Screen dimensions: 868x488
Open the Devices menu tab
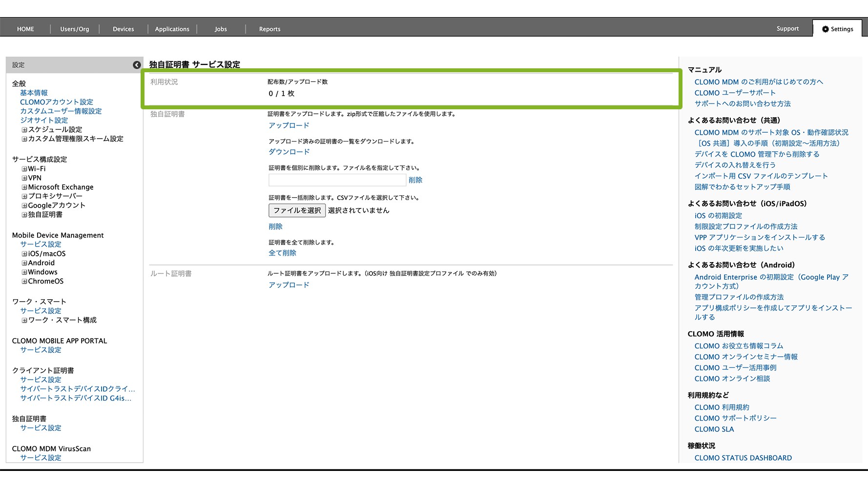pyautogui.click(x=123, y=29)
